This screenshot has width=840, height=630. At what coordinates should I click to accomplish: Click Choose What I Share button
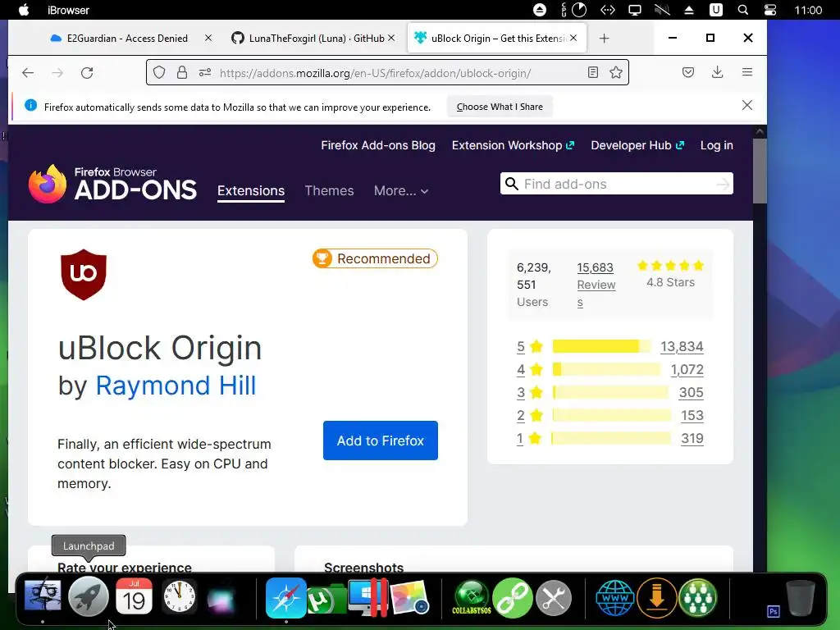(x=500, y=107)
